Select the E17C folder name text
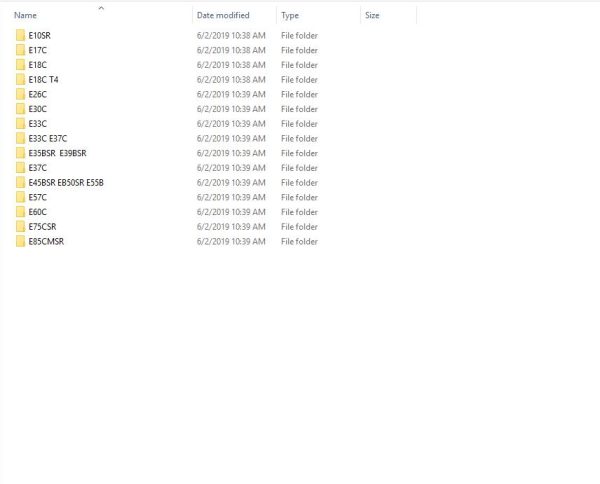 pyautogui.click(x=38, y=50)
